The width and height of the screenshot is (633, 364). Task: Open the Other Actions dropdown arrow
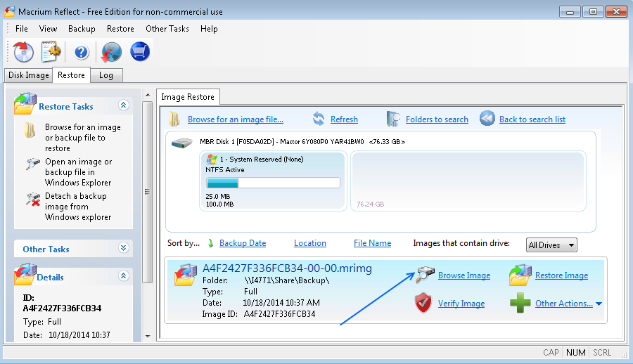[x=599, y=304]
